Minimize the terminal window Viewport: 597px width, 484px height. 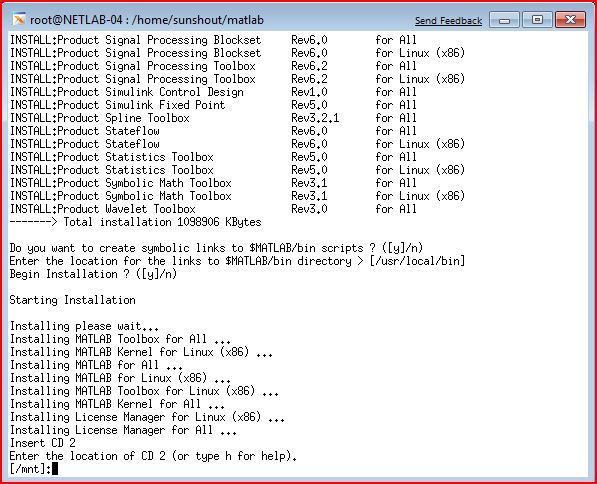[x=504, y=20]
